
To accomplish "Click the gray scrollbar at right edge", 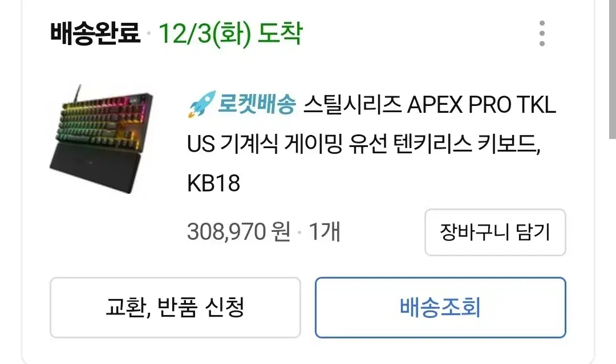I will point(612,69).
